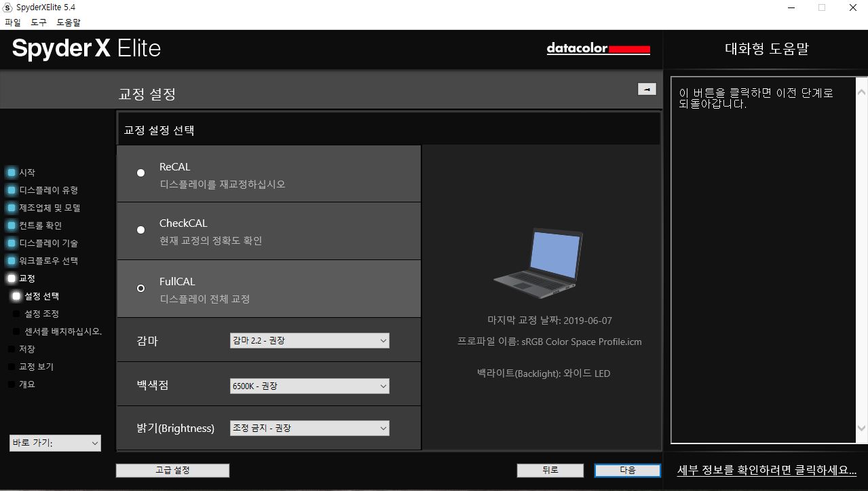Select the 개요 step
868x491 pixels.
pyautogui.click(x=21, y=384)
